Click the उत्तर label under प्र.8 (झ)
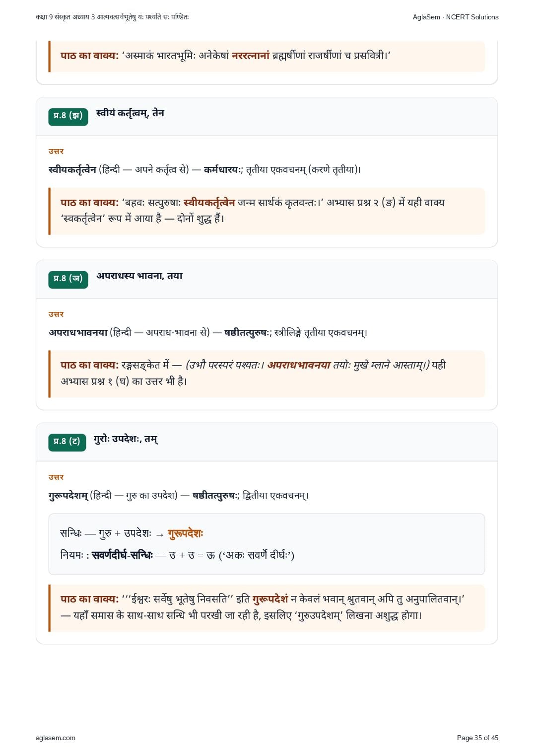 pyautogui.click(x=56, y=151)
